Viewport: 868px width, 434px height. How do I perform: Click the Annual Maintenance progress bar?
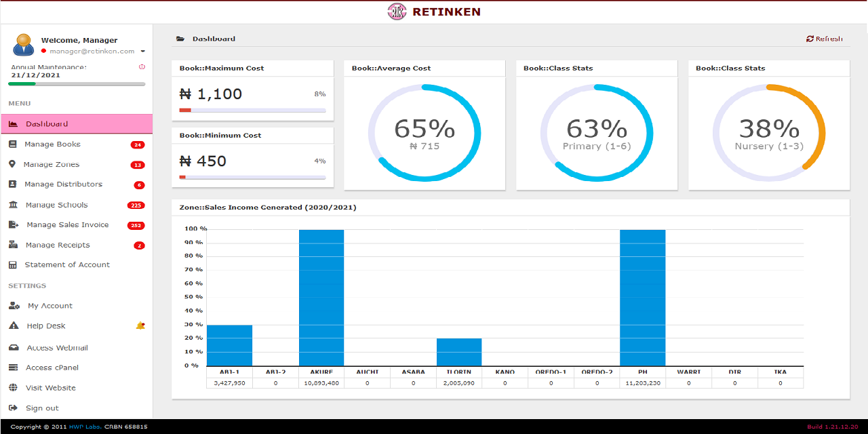click(77, 84)
